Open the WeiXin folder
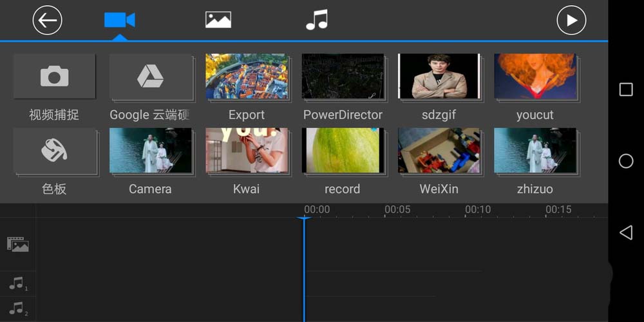 click(x=439, y=151)
